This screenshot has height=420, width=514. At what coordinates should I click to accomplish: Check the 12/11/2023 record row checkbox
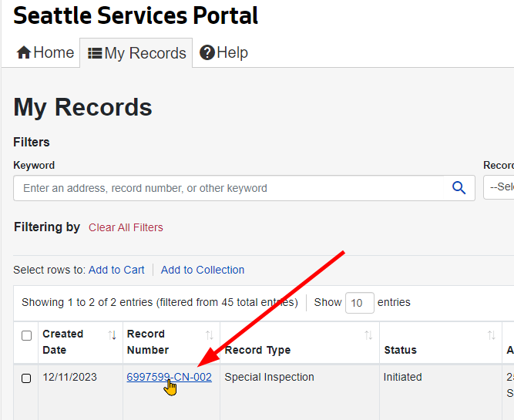pos(27,378)
